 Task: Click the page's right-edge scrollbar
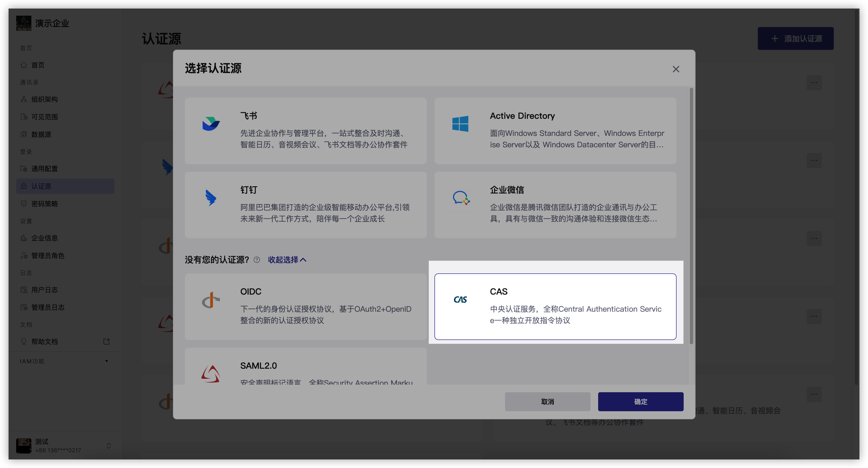(857, 197)
